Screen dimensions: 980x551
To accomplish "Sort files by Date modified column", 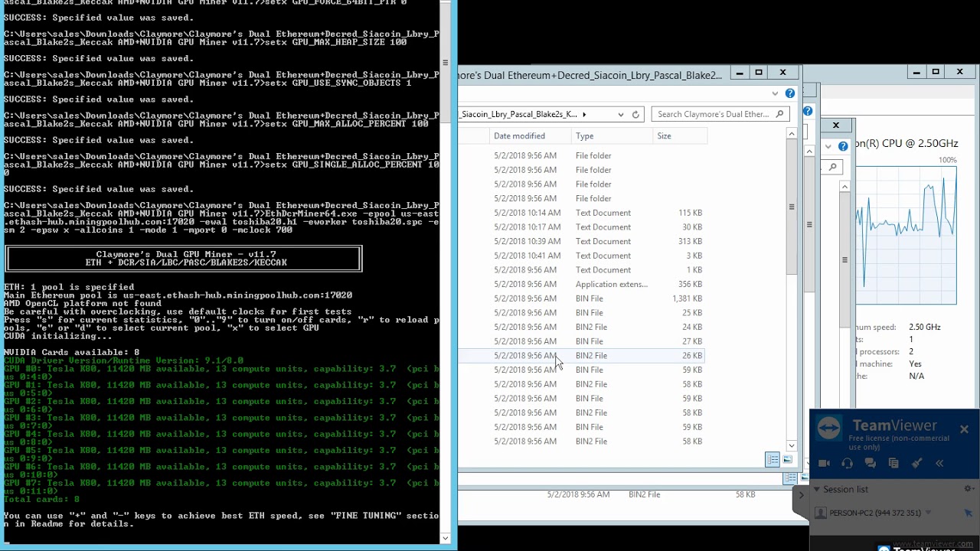I will 530,136.
